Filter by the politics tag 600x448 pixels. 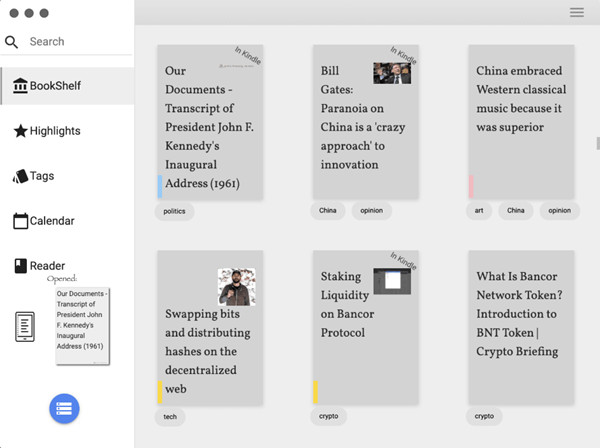[174, 211]
